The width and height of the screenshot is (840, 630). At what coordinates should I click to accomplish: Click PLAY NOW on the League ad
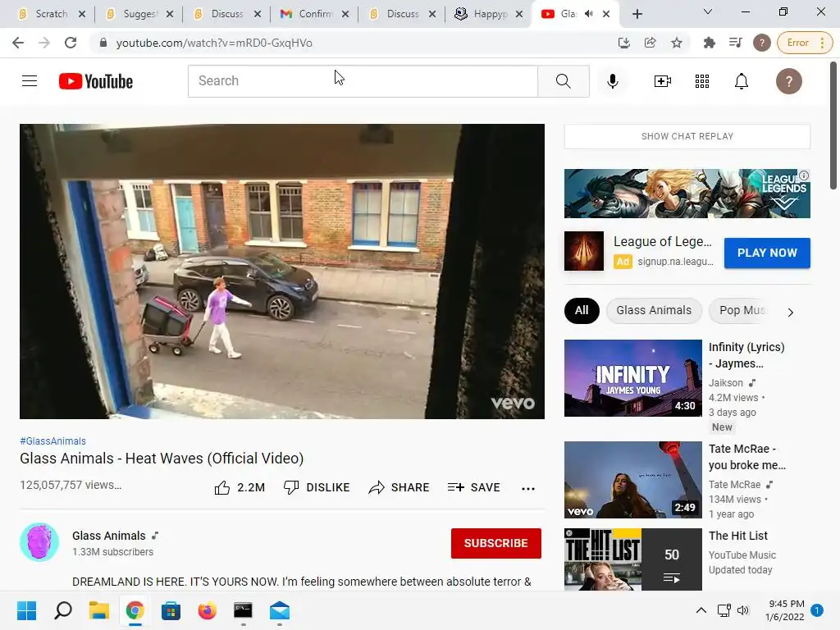click(767, 253)
